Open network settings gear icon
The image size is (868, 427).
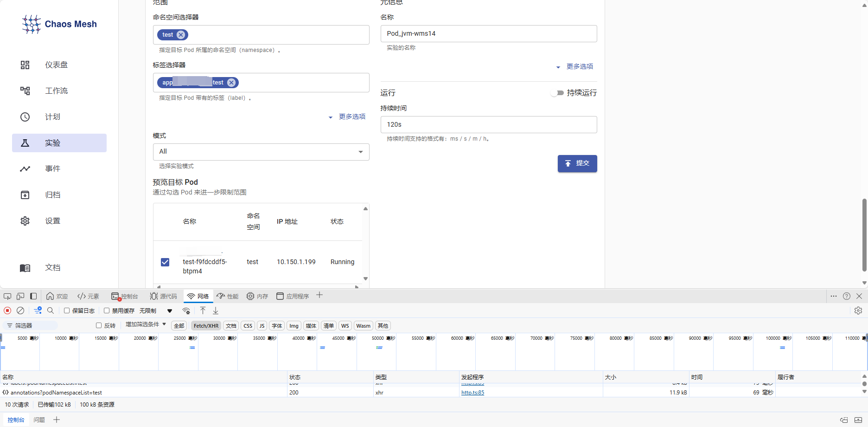tap(858, 311)
